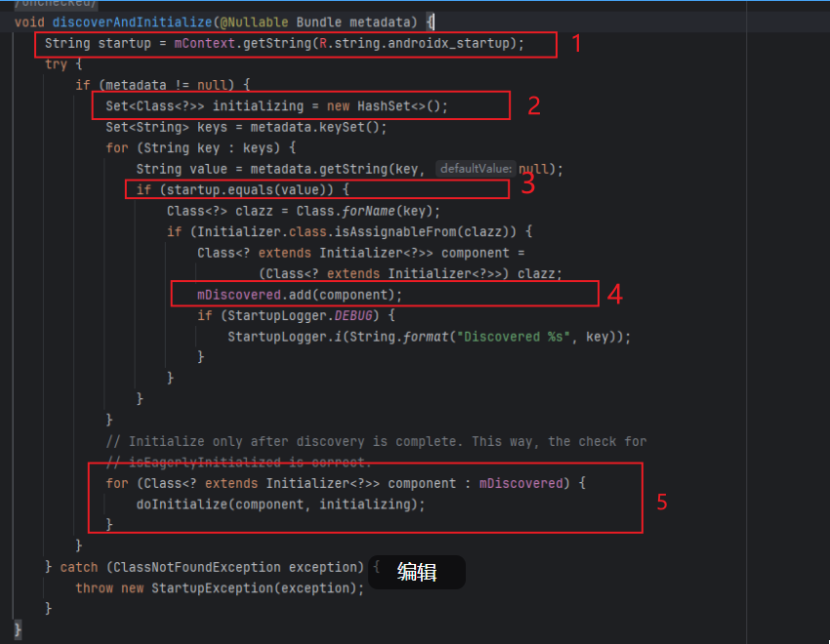Click 'Class.forName(key)' call
Screen dimensions: 830x644
(364, 211)
